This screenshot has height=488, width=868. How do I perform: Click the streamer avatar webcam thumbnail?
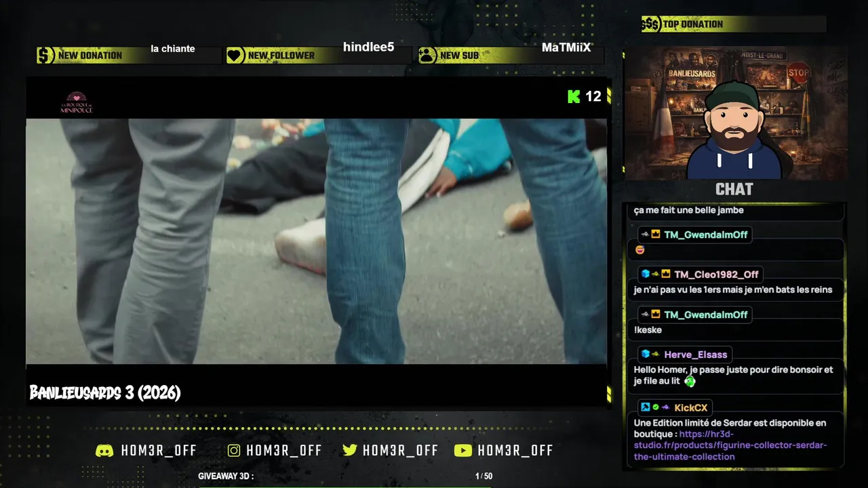[x=736, y=113]
